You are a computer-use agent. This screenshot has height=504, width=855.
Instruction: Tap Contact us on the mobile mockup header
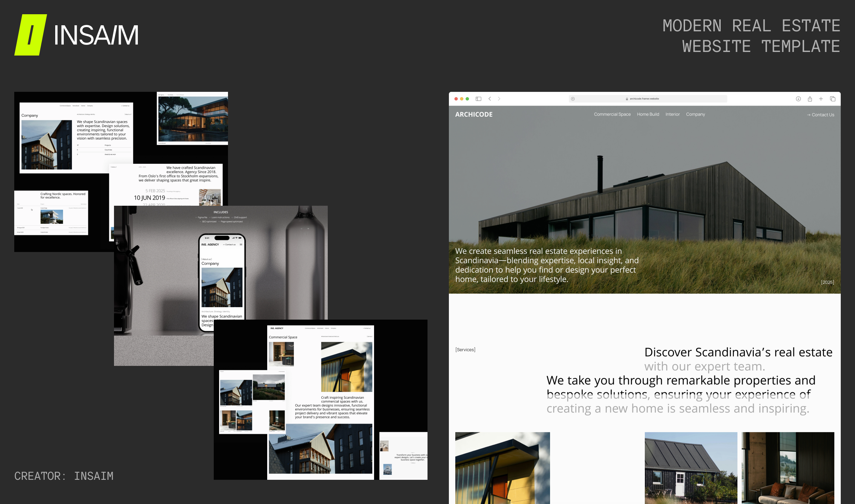[229, 245]
